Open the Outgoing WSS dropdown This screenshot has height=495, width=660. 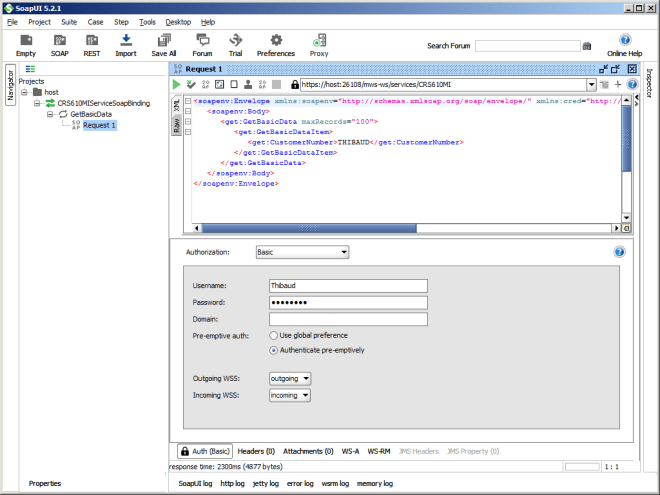(x=290, y=378)
